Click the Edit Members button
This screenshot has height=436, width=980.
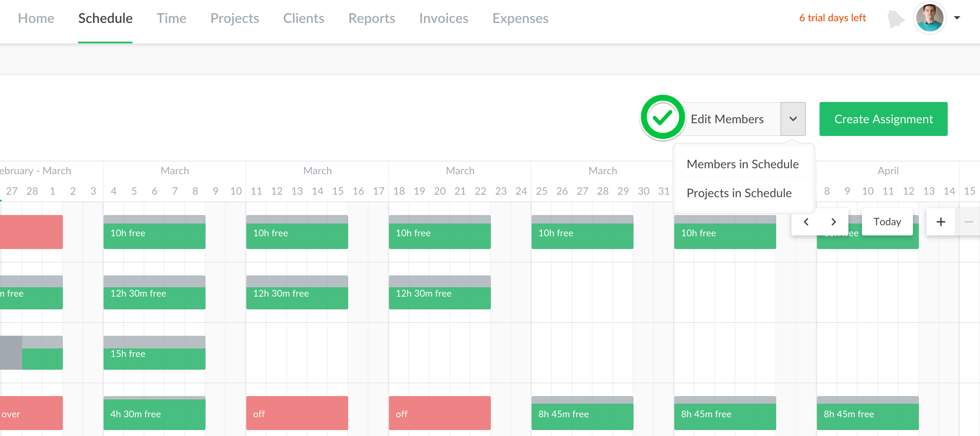pos(727,119)
